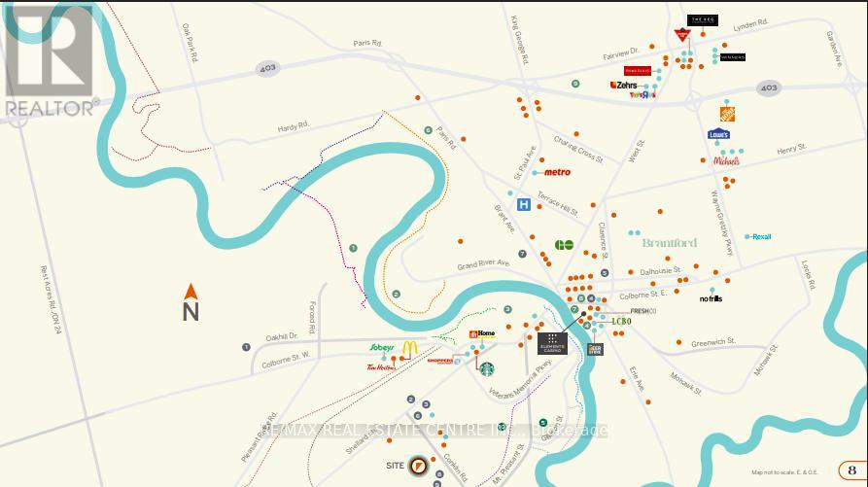Click the Home Depot orange logo
The height and width of the screenshot is (487, 868).
point(727,114)
